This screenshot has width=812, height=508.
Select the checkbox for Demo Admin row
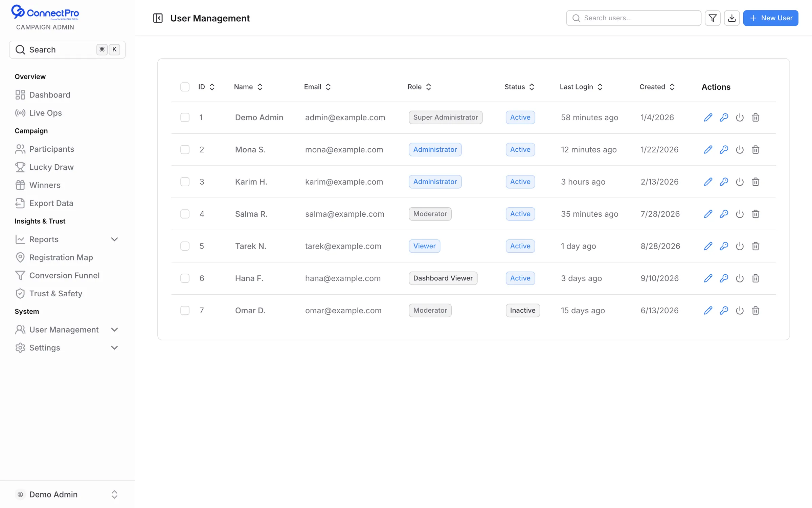[185, 118]
